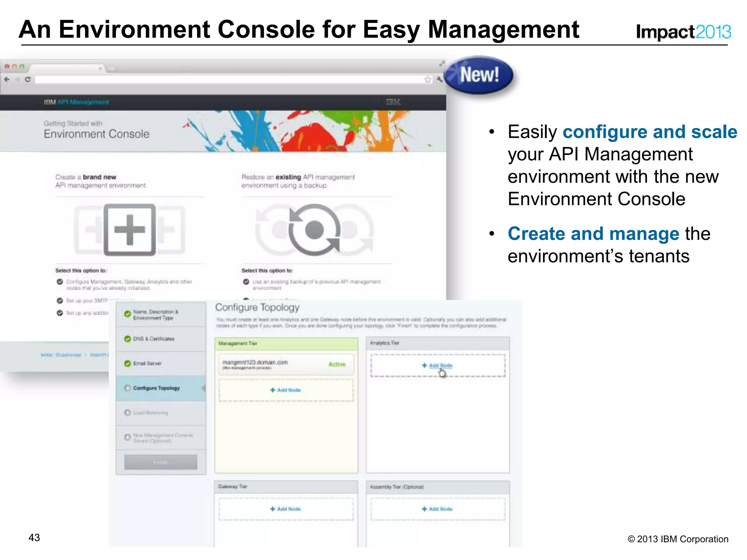
Task: Click the Finish button in wizard
Action: coord(160,462)
